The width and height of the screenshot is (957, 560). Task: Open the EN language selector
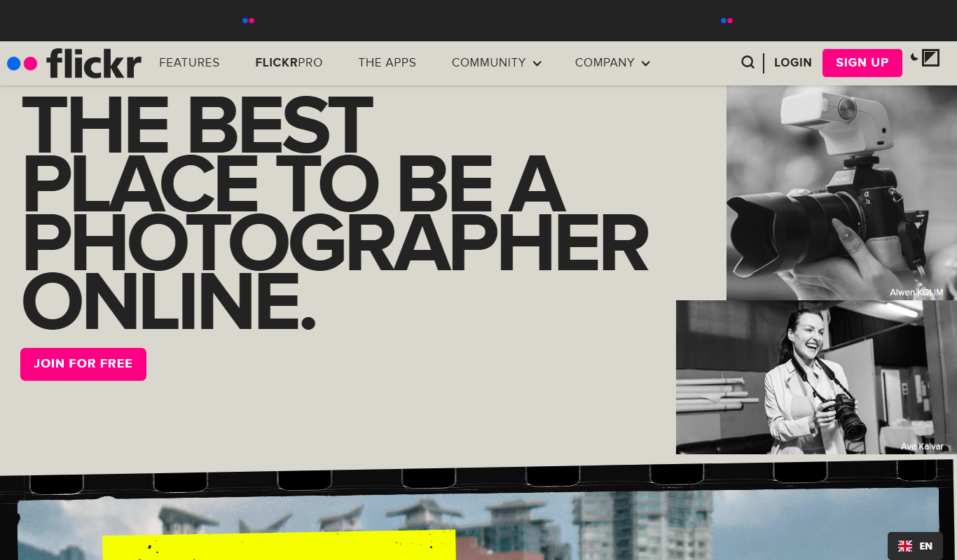coord(915,546)
